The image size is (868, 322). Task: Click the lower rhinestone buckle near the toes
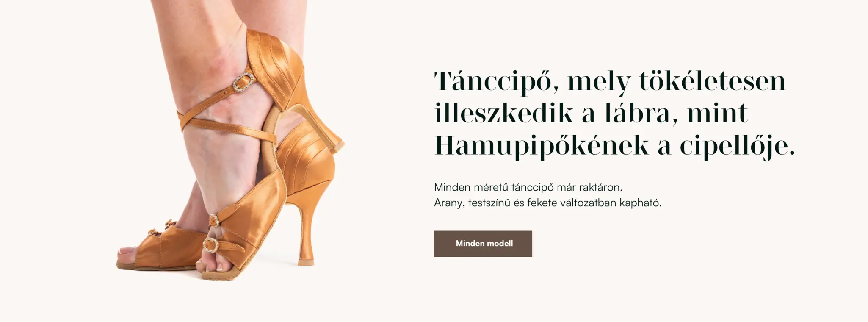pyautogui.click(x=210, y=244)
